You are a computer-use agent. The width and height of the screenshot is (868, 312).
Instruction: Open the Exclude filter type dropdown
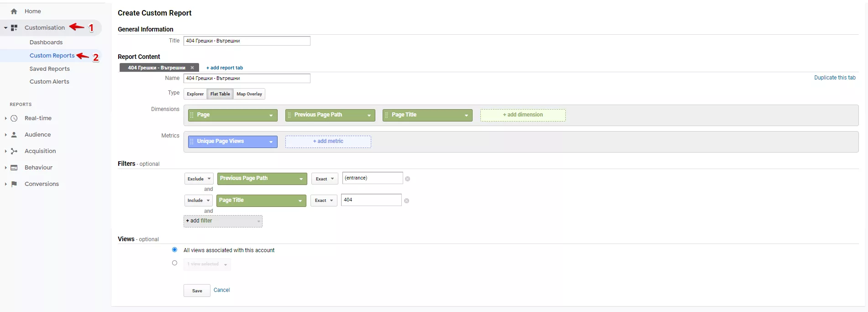[199, 179]
